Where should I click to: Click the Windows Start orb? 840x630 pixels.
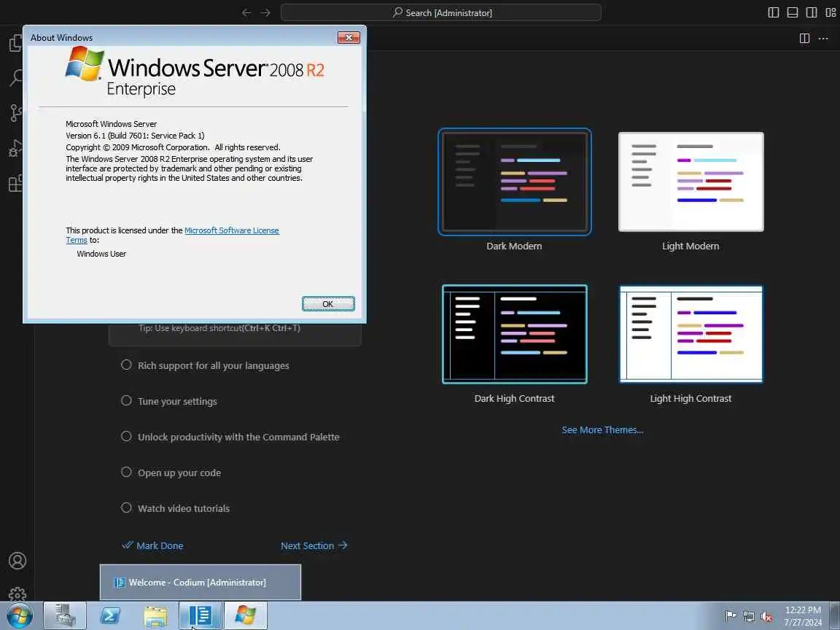tap(19, 615)
